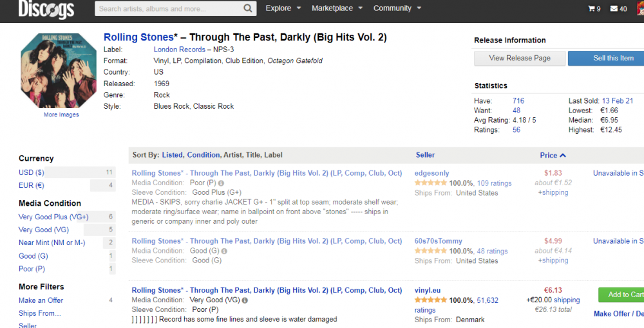The image size is (644, 328).
Task: Sort listings by Price column
Action: click(x=553, y=155)
